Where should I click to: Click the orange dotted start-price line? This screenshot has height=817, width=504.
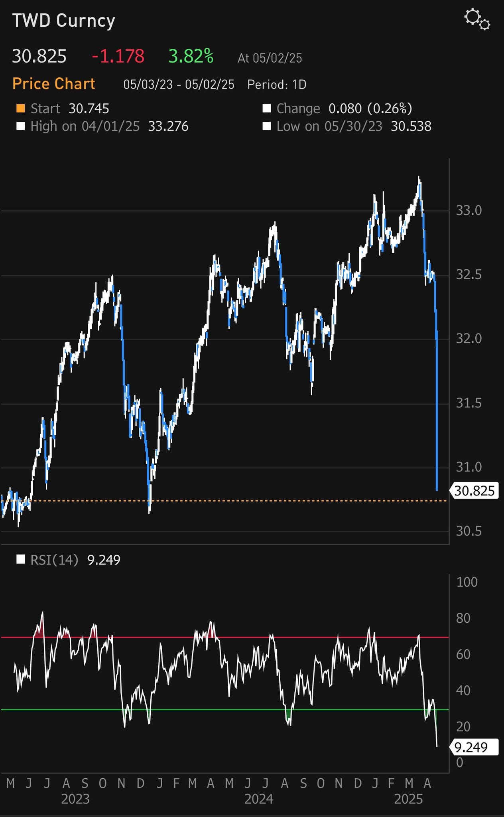(224, 501)
